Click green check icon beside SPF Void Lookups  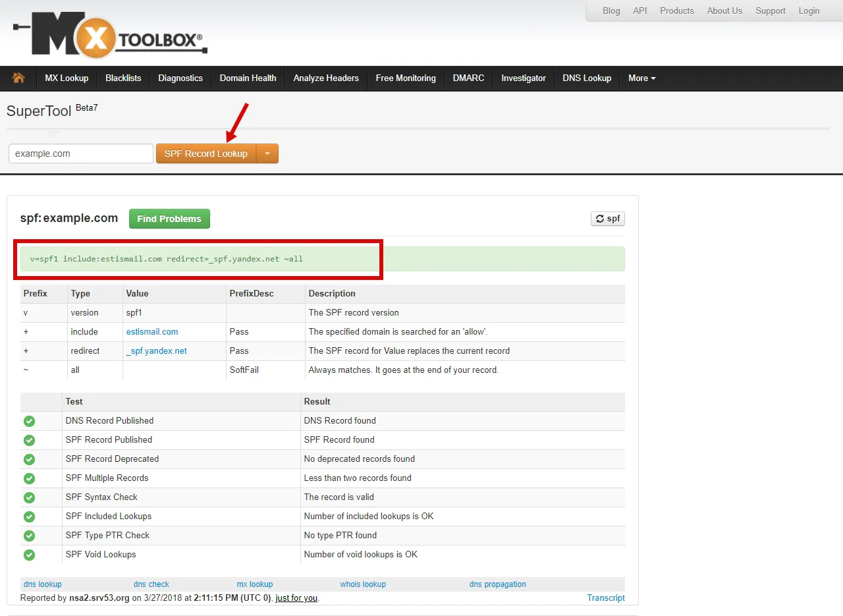pyautogui.click(x=29, y=555)
